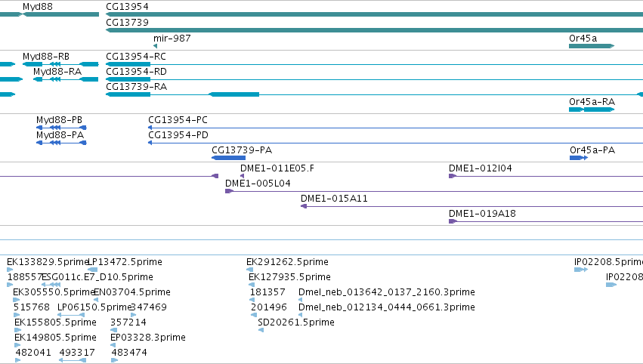Select the EK291262.5prime EST marker
Screen dimensions: 643x364
(250, 270)
